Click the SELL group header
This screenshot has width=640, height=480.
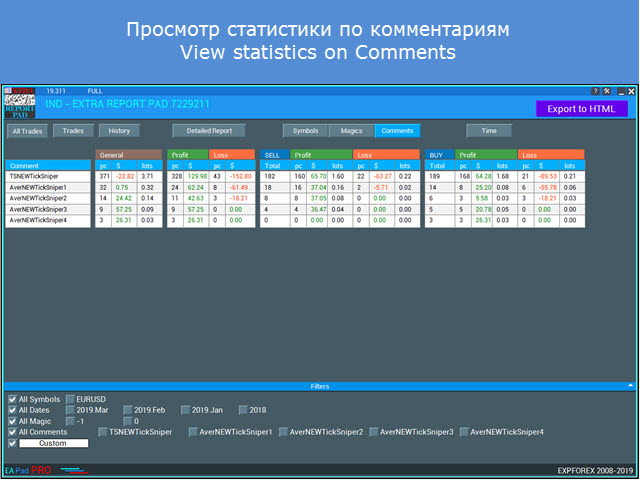point(275,155)
